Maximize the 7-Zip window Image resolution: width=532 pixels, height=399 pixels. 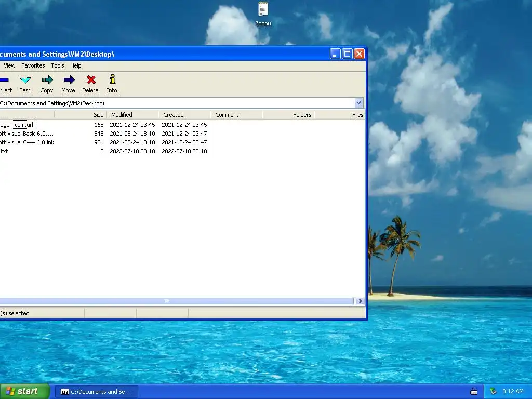pyautogui.click(x=347, y=54)
